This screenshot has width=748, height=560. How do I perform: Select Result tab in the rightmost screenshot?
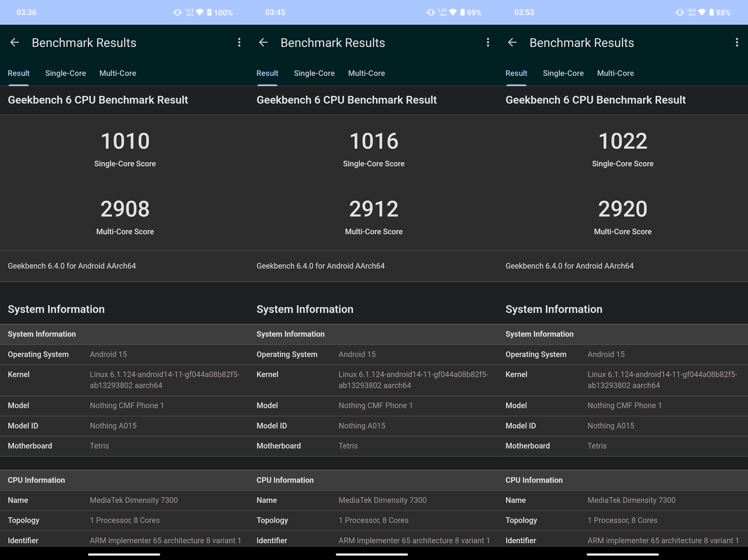[x=516, y=73]
